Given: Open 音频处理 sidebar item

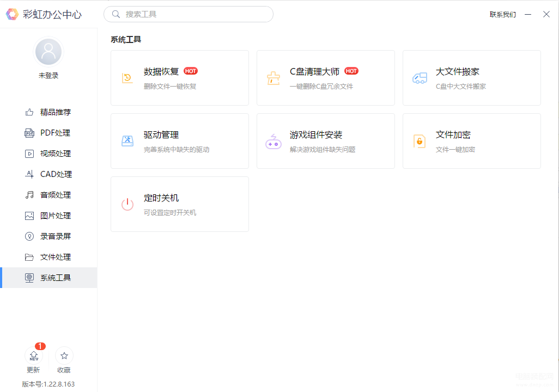Looking at the screenshot, I should [48, 195].
